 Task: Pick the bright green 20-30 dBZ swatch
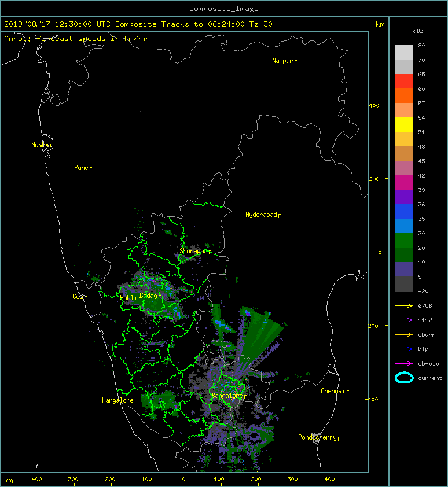(x=404, y=240)
